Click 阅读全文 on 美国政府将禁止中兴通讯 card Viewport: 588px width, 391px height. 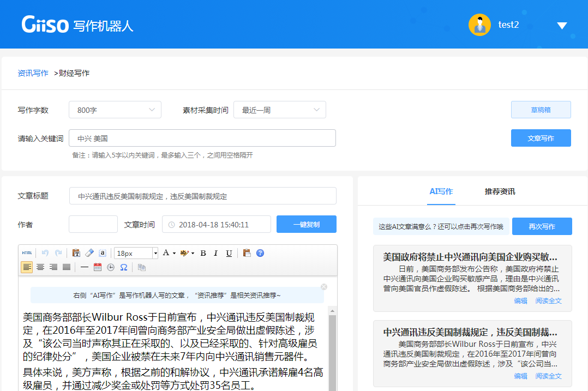click(548, 300)
